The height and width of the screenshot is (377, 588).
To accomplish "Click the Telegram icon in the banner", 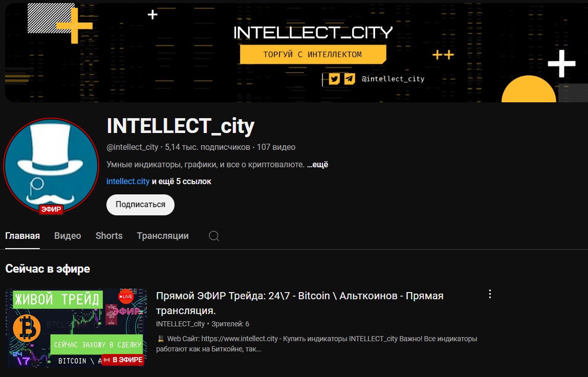I will click(350, 79).
